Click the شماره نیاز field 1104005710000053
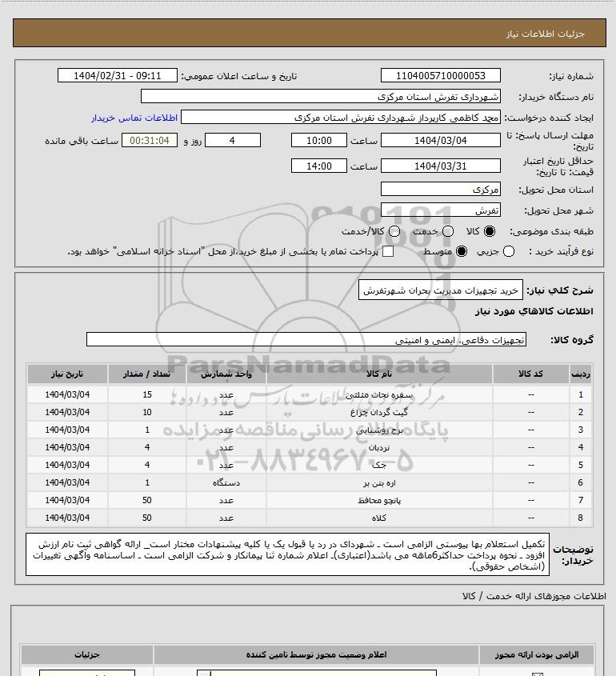This screenshot has height=676, width=616. (x=441, y=75)
